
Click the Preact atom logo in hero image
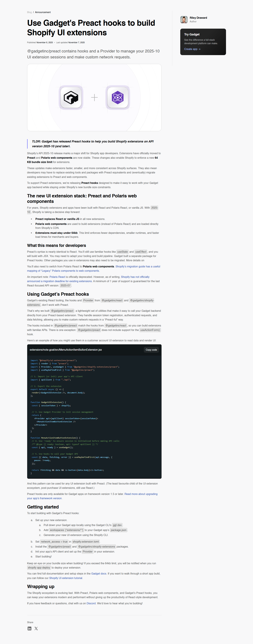118,97
